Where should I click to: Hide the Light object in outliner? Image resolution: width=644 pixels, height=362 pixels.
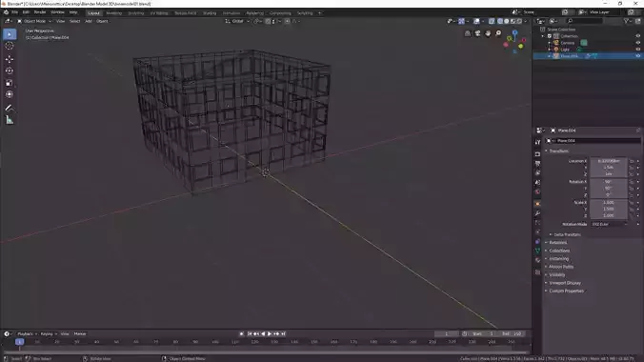click(638, 50)
